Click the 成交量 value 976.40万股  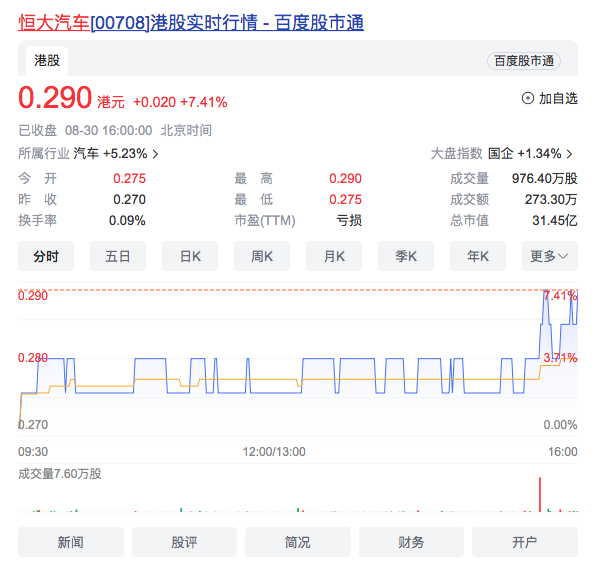(545, 178)
